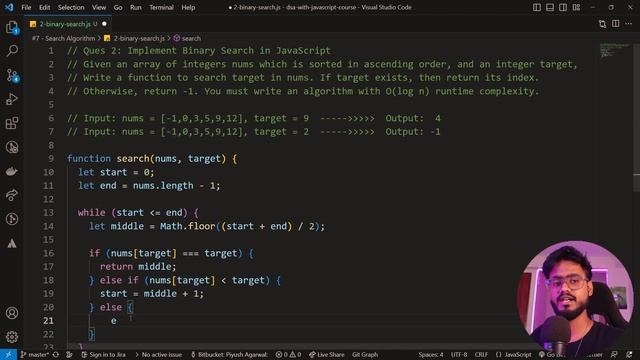640x360 pixels.
Task: Expand the 2-binary-search.js breadcrumb
Action: pyautogui.click(x=135, y=38)
